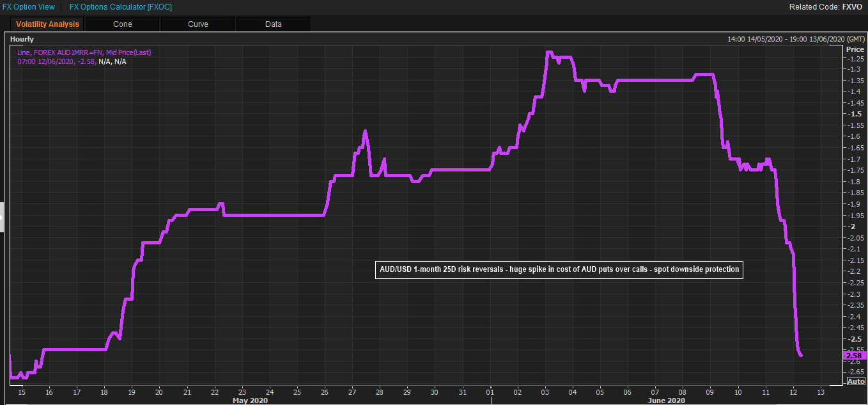This screenshot has height=405, width=868.
Task: Open FX Options Calculator [FXOC] link
Action: coord(121,7)
